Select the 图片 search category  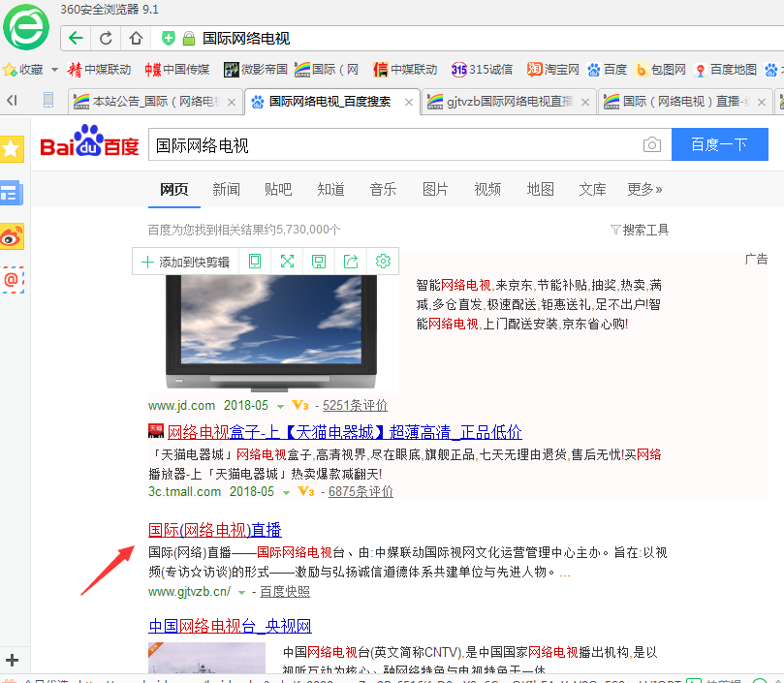click(x=435, y=190)
